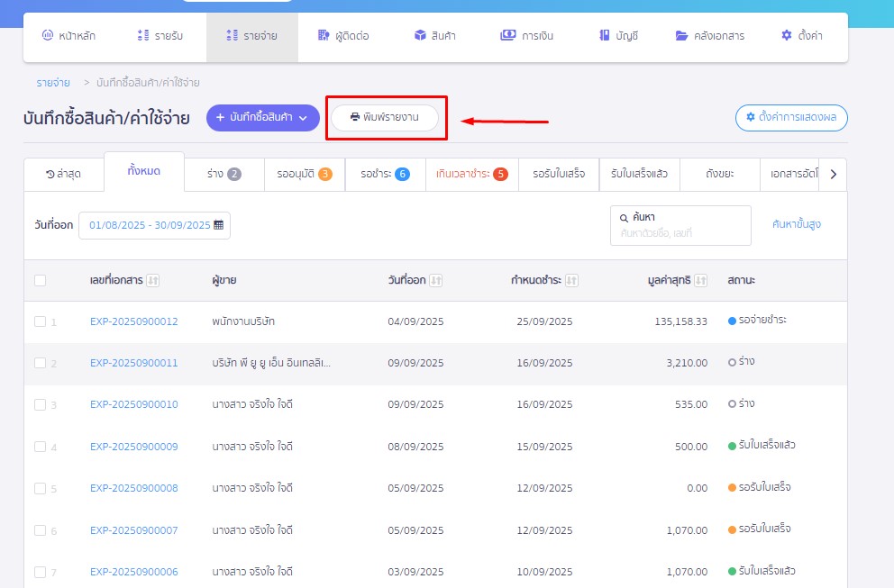The image size is (894, 588).
Task: Open the ตั้งค่า settings menu
Action: tap(802, 36)
